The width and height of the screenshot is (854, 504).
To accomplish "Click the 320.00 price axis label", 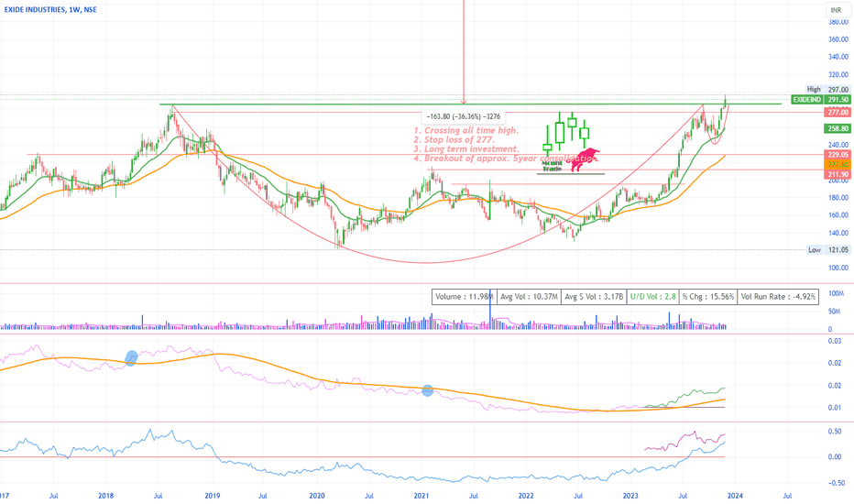I will click(838, 74).
